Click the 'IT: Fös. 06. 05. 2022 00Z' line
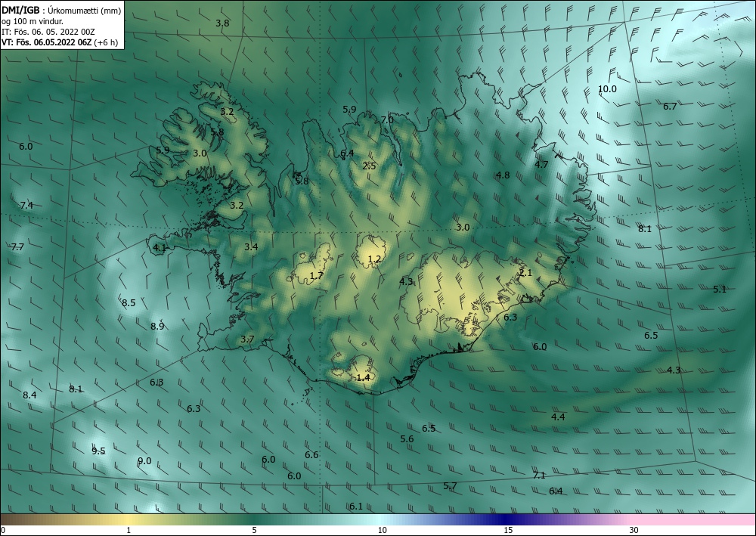 [48, 32]
